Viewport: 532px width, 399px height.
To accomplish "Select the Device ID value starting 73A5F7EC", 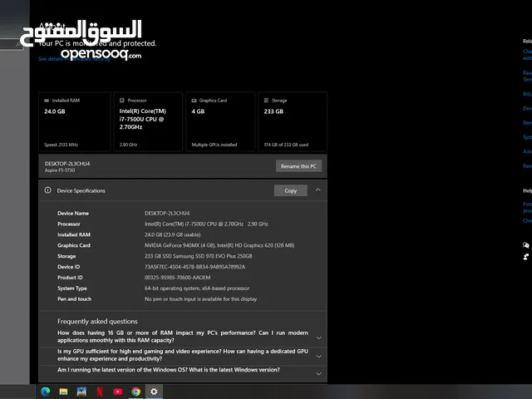I will [195, 267].
